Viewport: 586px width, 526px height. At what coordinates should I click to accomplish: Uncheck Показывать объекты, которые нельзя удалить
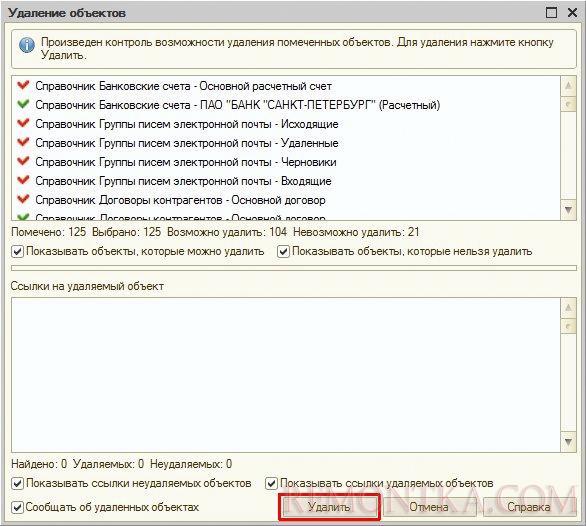(x=283, y=251)
